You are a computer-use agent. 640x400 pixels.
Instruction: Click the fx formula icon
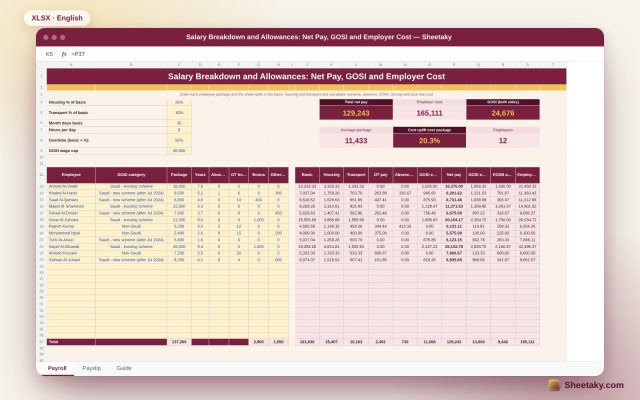pos(64,54)
